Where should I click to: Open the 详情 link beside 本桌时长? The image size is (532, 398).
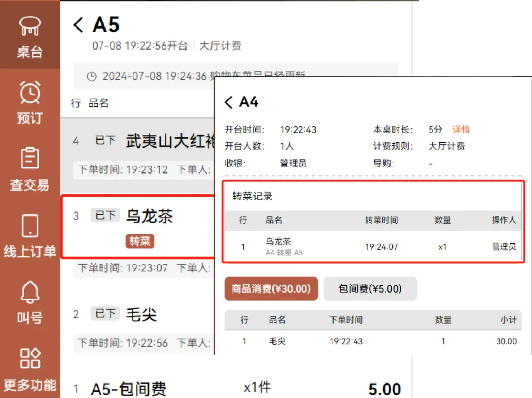461,130
